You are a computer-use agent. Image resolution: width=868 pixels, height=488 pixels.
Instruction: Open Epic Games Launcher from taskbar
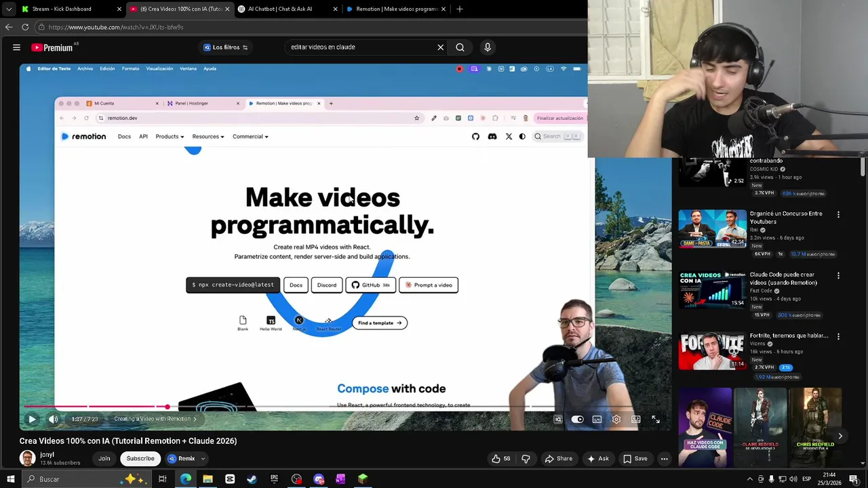274,479
